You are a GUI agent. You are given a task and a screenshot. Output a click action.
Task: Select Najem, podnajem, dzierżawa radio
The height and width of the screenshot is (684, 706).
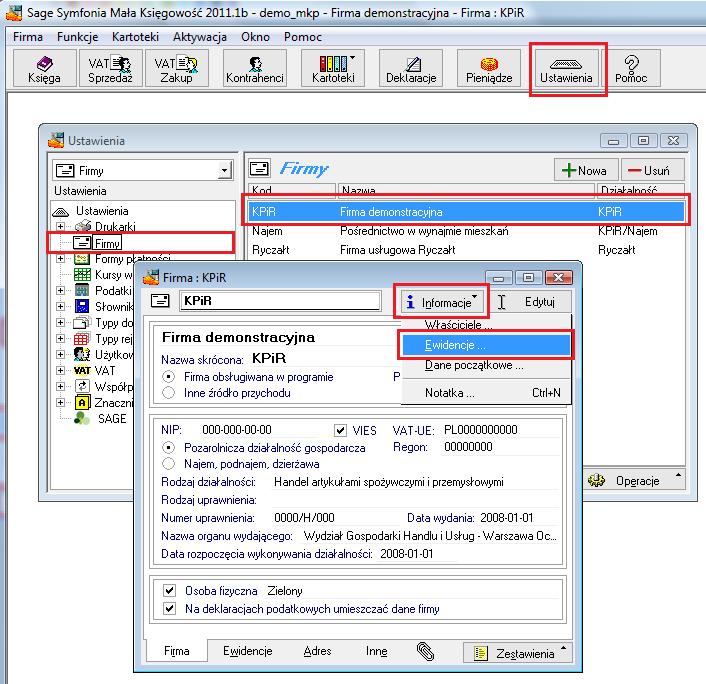pos(169,463)
